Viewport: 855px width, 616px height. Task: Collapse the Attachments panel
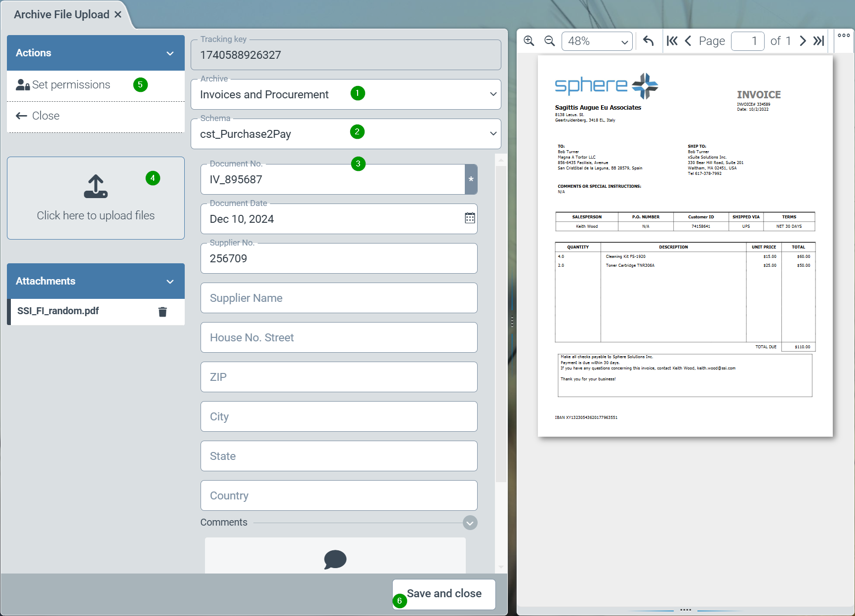[x=170, y=282]
